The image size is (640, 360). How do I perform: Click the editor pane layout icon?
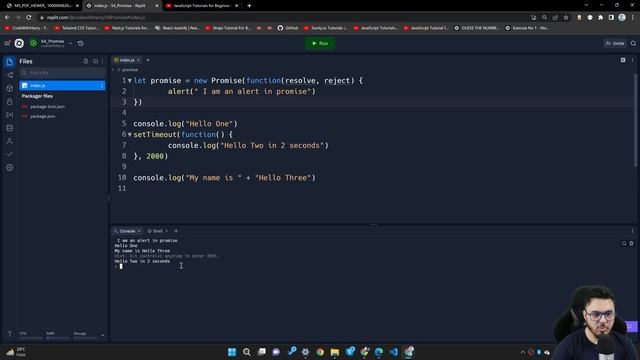623,60
